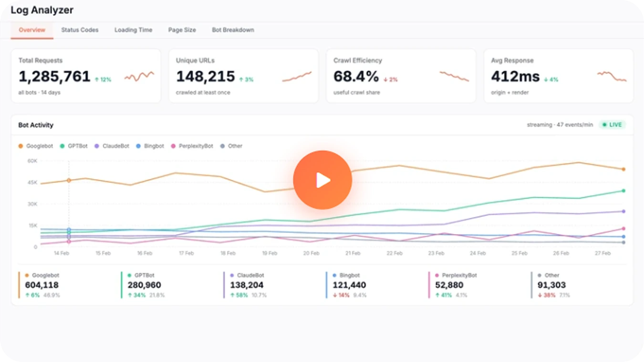The width and height of the screenshot is (644, 362).
Task: Click the orange Googlebot line end point
Action: click(623, 169)
